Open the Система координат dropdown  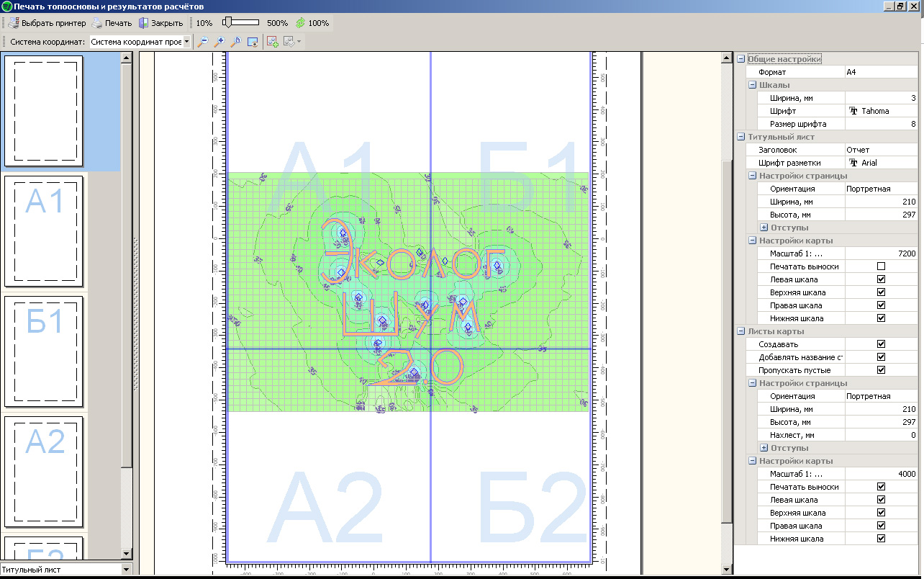[186, 42]
